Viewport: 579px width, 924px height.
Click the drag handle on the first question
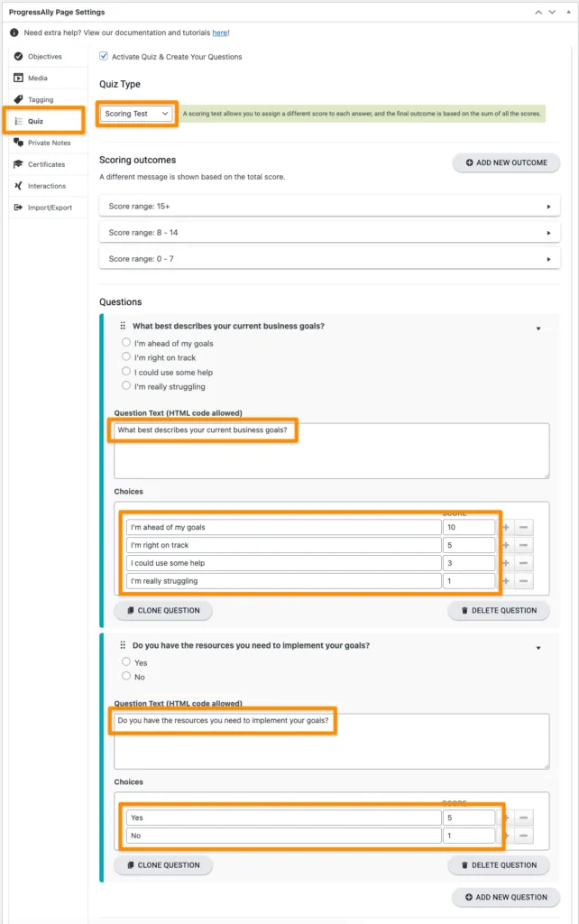click(x=122, y=325)
